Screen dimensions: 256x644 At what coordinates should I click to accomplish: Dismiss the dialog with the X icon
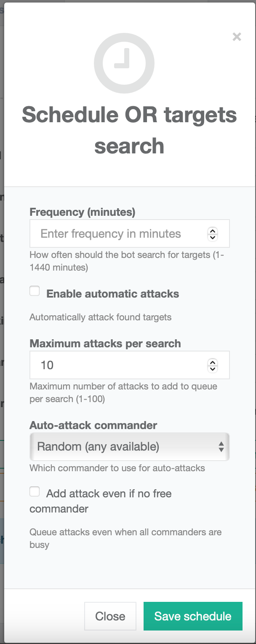point(237,37)
